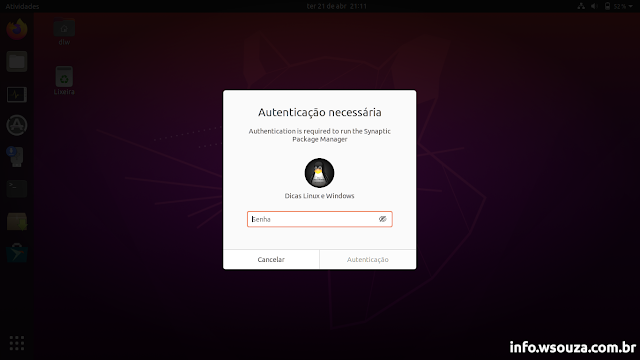640x360 pixels.
Task: Click 'Autenticação necessária' heading
Action: (x=320, y=112)
